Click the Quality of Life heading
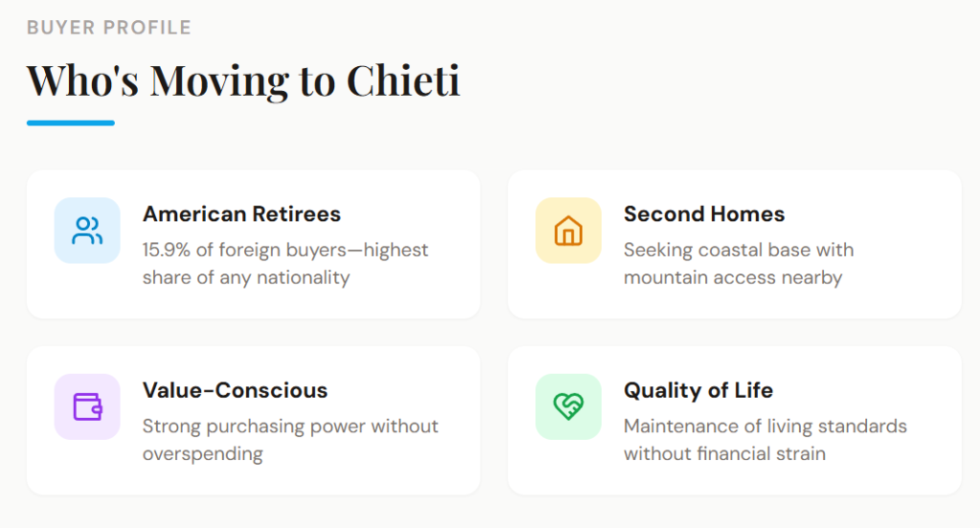The height and width of the screenshot is (528, 980). pyautogui.click(x=698, y=390)
